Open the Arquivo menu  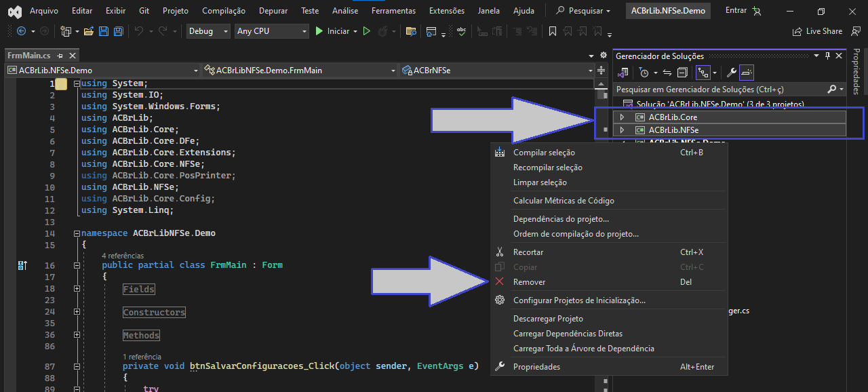click(x=44, y=11)
